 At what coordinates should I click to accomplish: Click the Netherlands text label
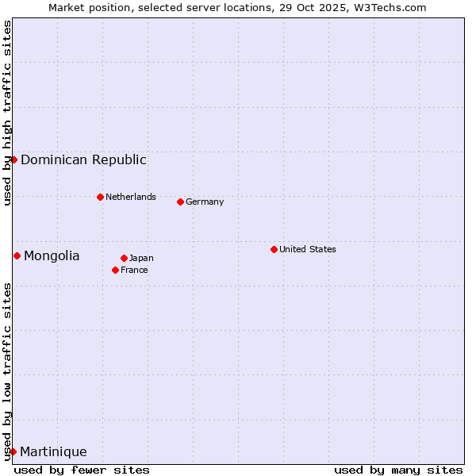point(130,197)
